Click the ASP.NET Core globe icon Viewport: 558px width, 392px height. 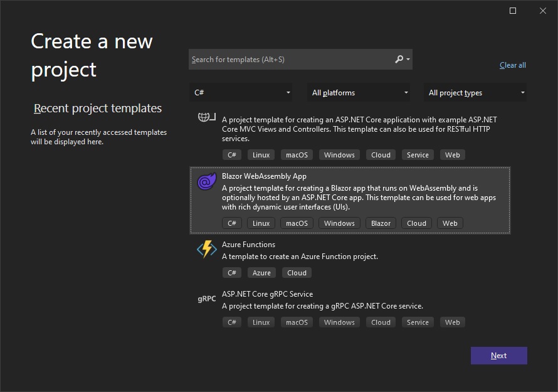tap(206, 117)
